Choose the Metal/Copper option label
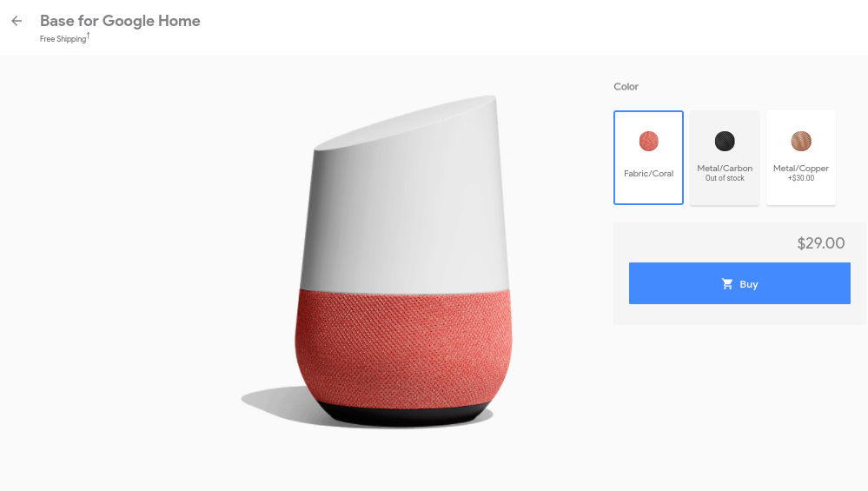Screen dimensions: 868x491 click(801, 169)
